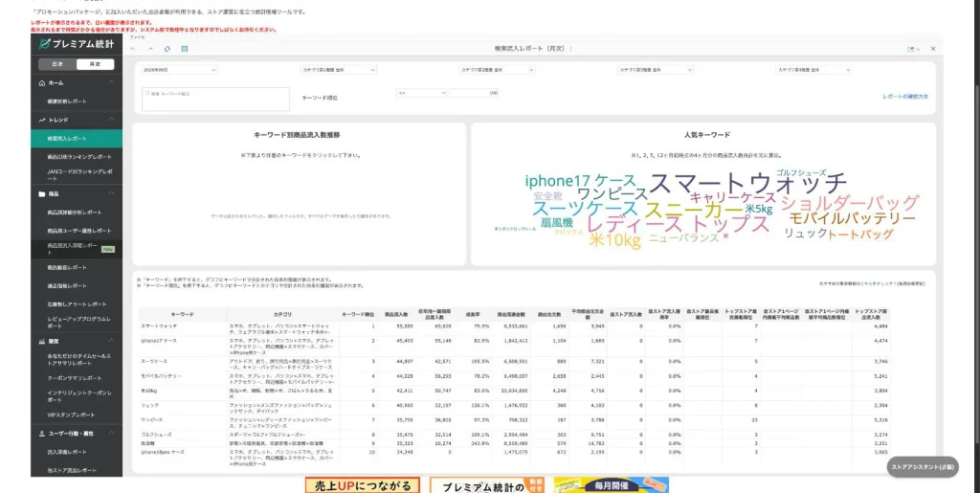
Task: Click the 毎月開催 banner
Action: [x=612, y=485]
